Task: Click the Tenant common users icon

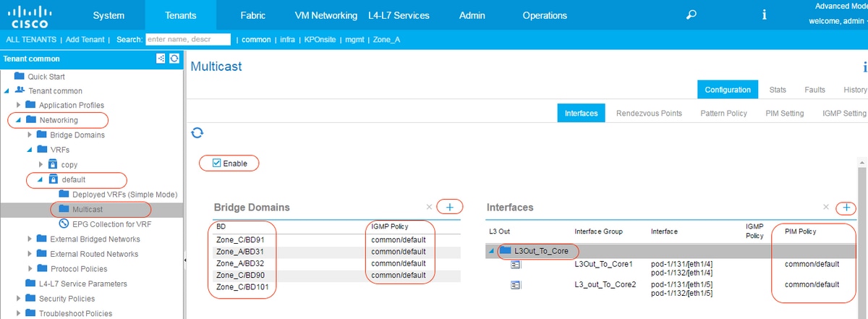Action: click(x=20, y=90)
